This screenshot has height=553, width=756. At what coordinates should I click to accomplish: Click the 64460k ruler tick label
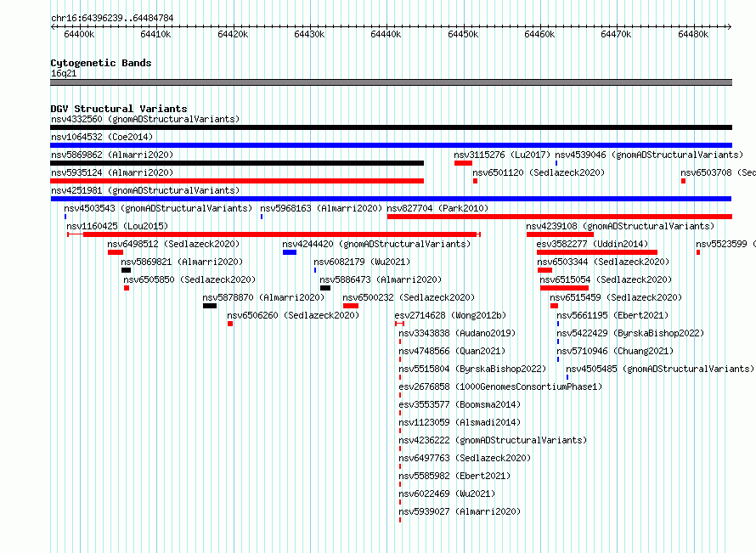[539, 34]
